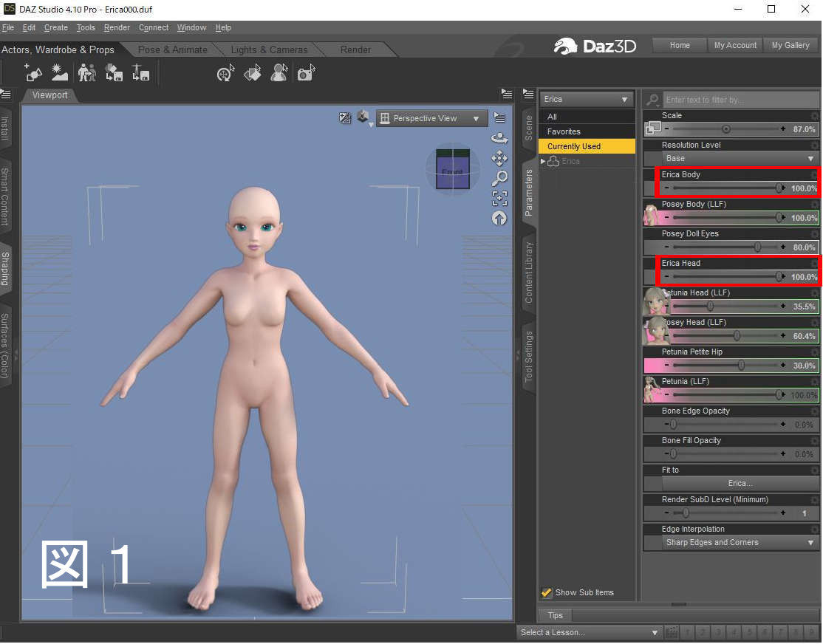Click the Fit to Erica... button
Viewport: 823px width, 644px height.
coord(740,484)
